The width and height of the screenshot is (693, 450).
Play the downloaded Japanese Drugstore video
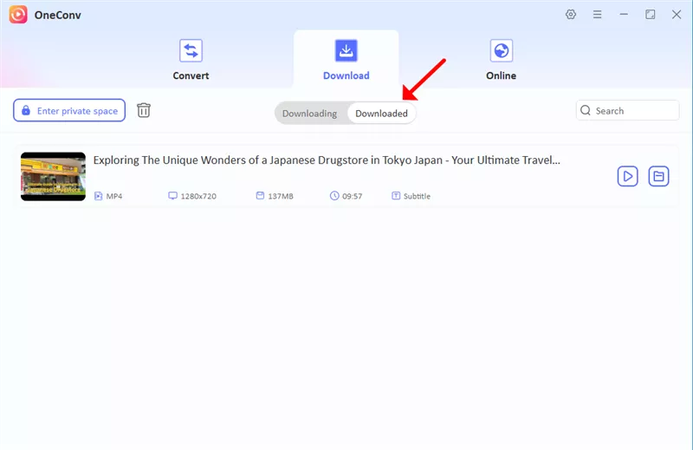(627, 176)
